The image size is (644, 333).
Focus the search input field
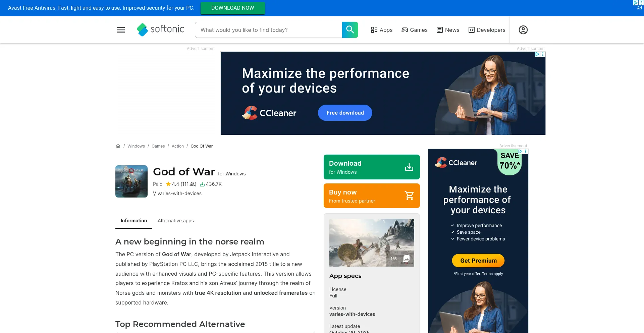268,30
